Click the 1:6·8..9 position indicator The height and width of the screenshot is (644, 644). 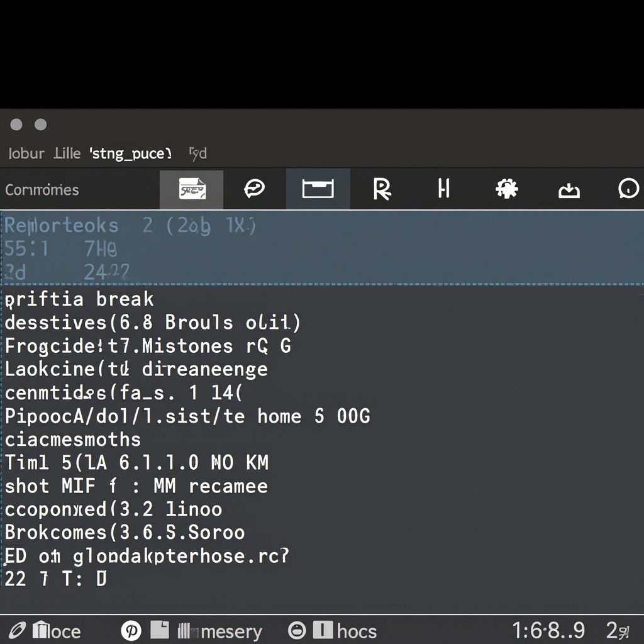pyautogui.click(x=548, y=630)
